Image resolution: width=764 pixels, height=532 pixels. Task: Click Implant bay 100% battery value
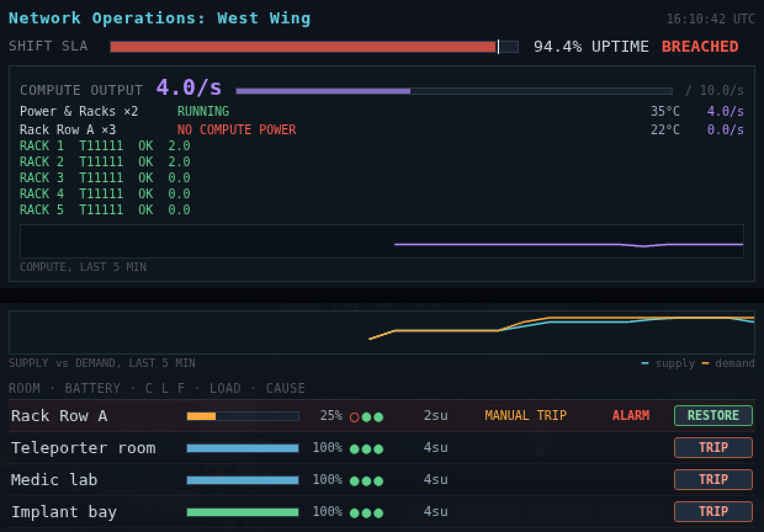tap(327, 512)
